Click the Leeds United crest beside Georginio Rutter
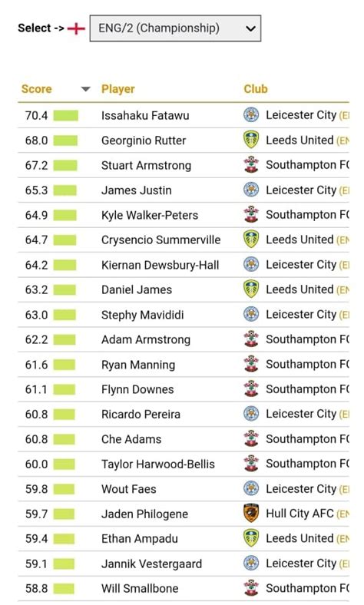This screenshot has width=364, height=605. click(x=251, y=140)
